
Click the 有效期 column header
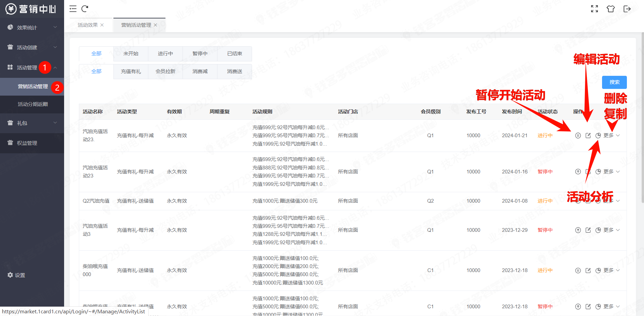pos(174,112)
